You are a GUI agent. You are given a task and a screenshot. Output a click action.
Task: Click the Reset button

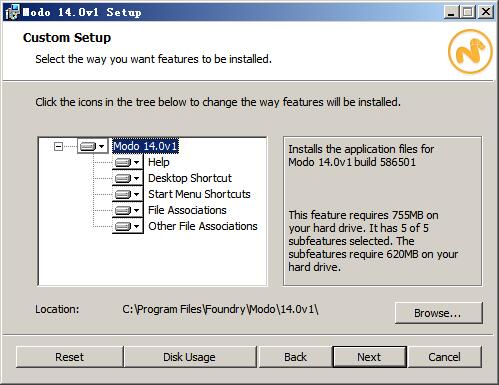tap(69, 357)
